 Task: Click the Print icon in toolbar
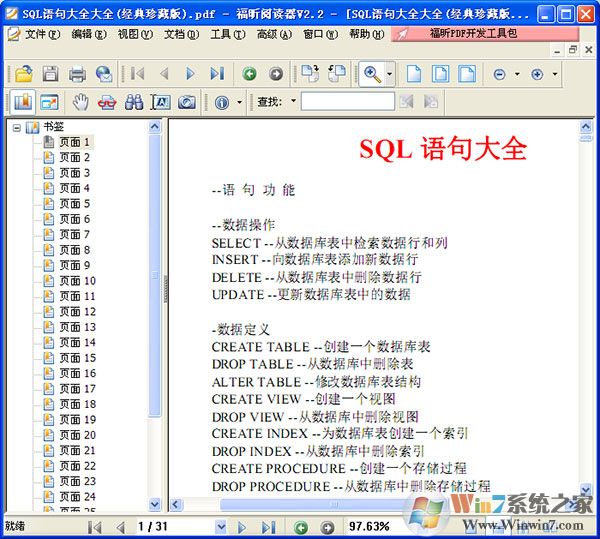77,74
